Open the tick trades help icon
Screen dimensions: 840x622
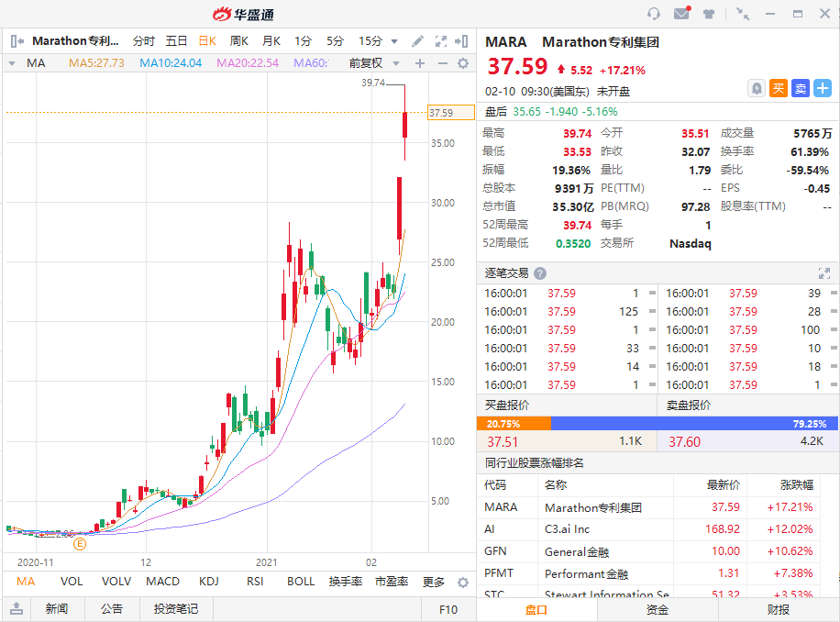pyautogui.click(x=540, y=273)
